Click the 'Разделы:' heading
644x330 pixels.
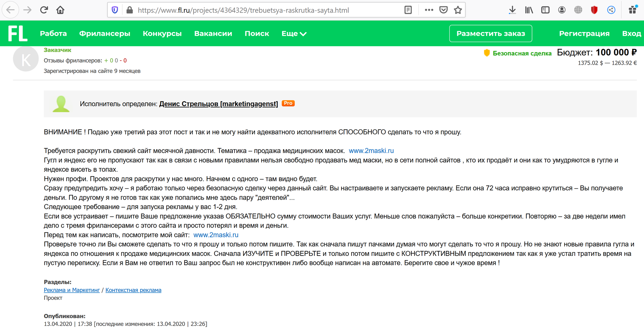pos(58,282)
